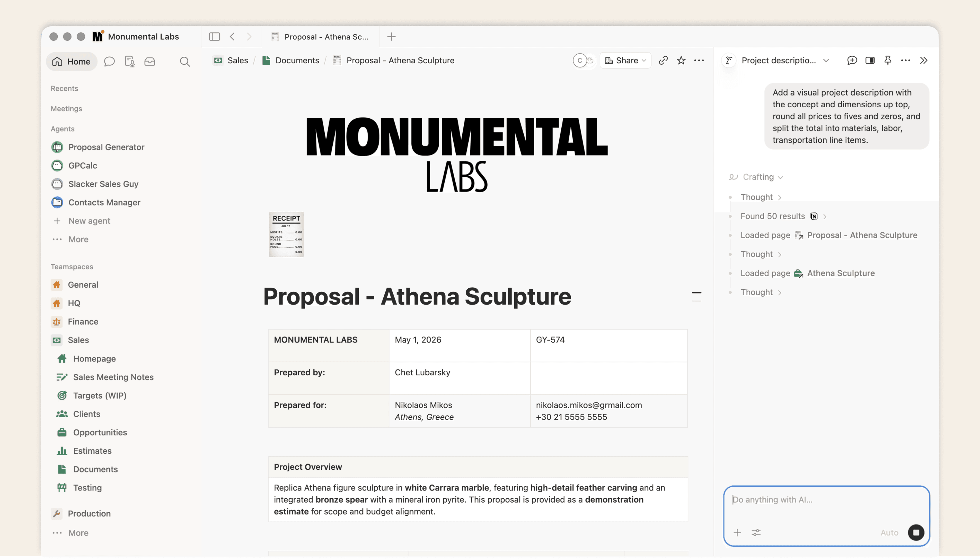
Task: Open Proposal - Athena Sculpture link in chat
Action: point(862,235)
